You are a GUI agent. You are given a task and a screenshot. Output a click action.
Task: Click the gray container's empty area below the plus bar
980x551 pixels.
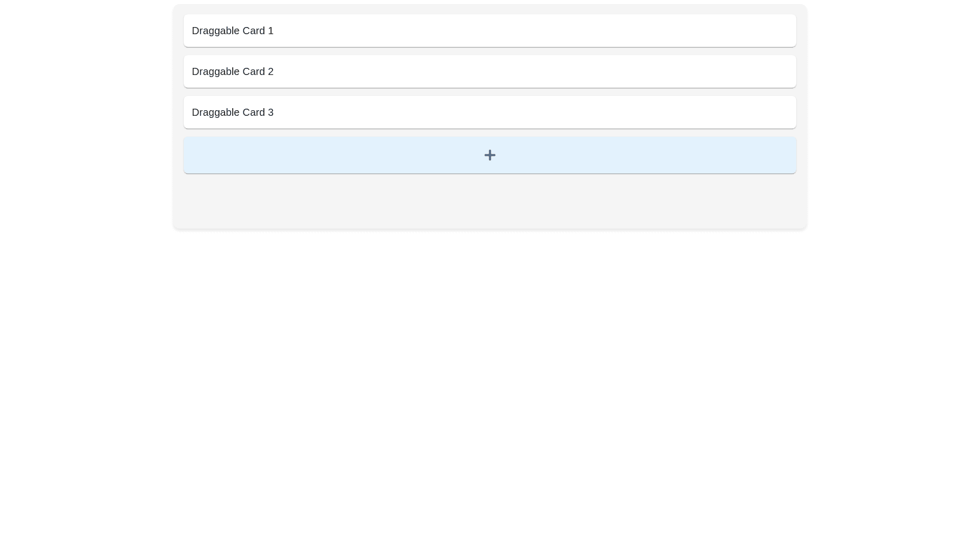pos(490,202)
